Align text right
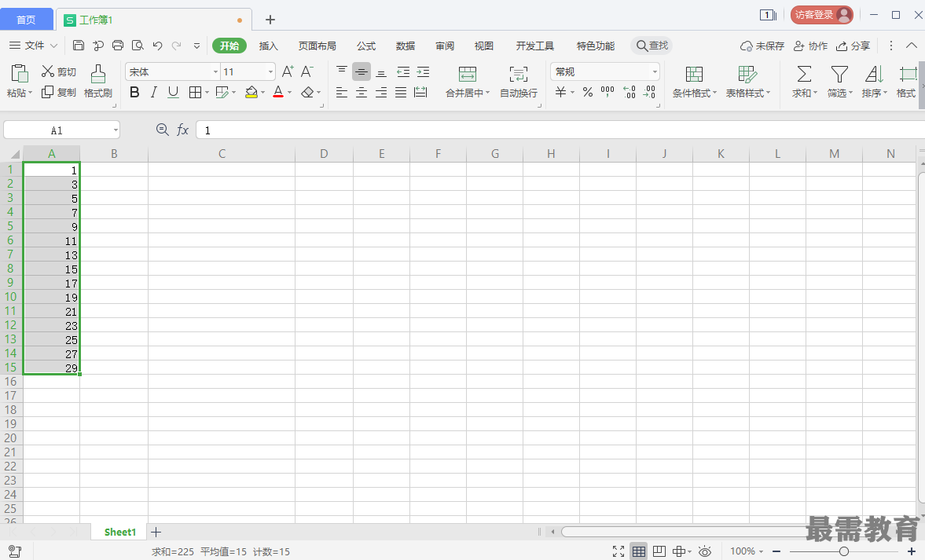The height and width of the screenshot is (560, 925). point(381,92)
